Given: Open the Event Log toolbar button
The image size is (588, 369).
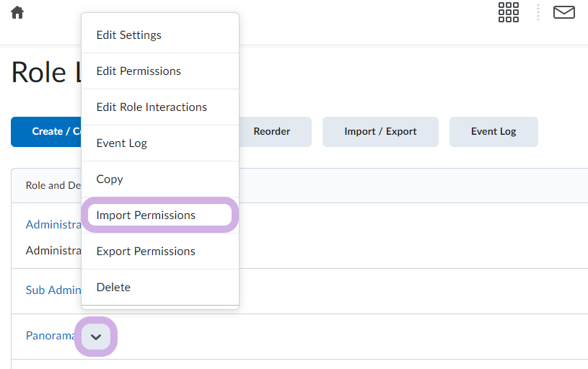Looking at the screenshot, I should click(493, 131).
